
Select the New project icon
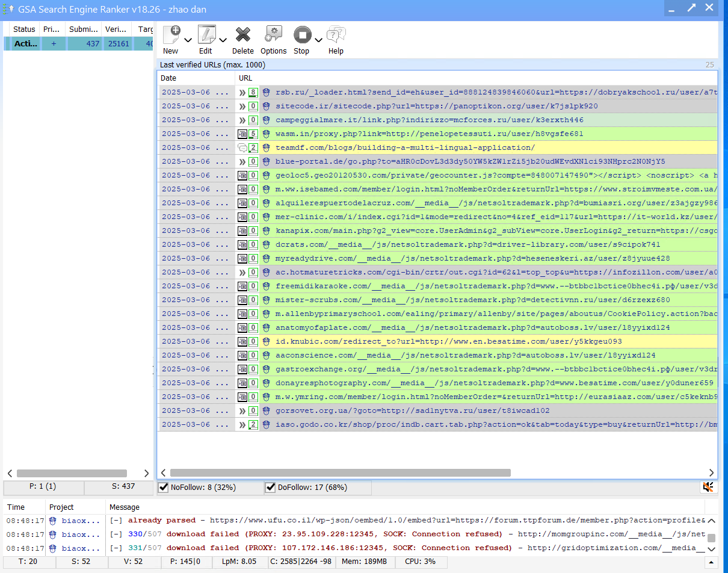point(173,34)
